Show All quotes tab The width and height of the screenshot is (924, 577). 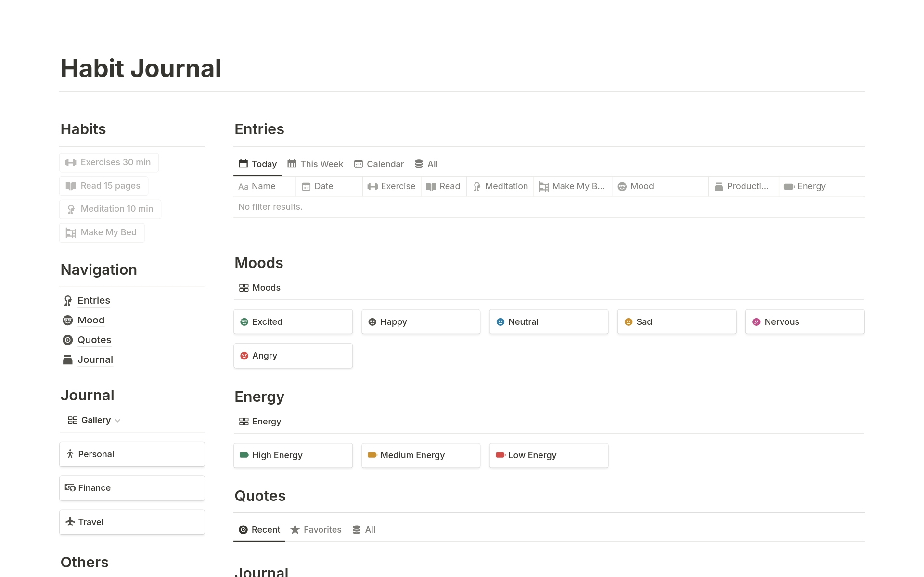364,530
